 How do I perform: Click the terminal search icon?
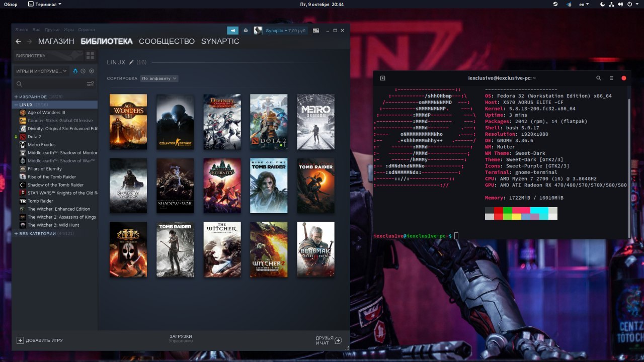point(599,78)
